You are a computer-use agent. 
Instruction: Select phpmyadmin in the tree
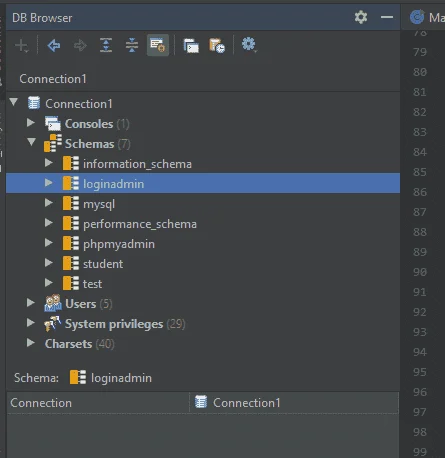tap(119, 244)
